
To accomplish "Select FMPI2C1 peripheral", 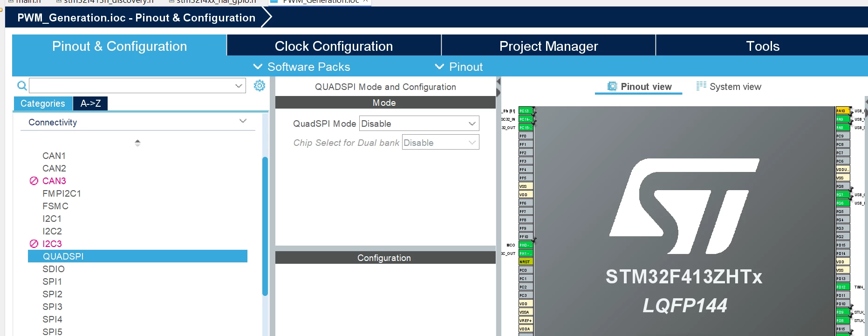I will 62,193.
